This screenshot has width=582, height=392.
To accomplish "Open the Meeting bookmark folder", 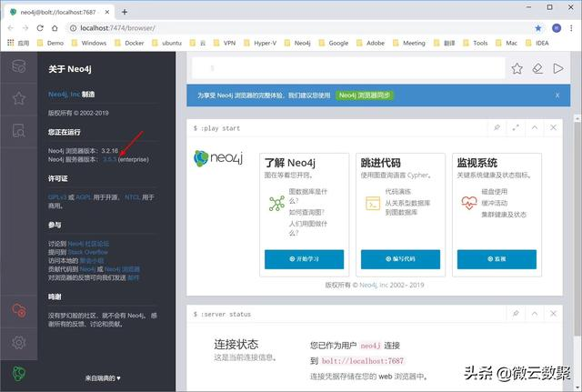I will (x=409, y=43).
